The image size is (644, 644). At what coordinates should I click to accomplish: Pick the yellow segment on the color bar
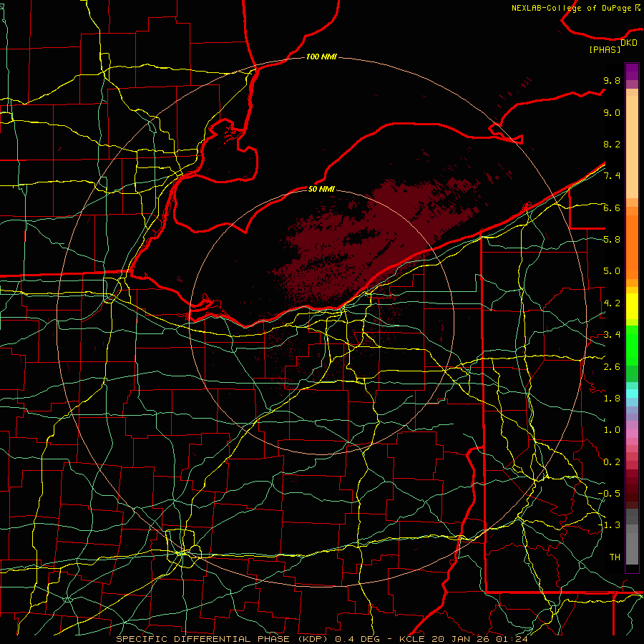point(632,306)
